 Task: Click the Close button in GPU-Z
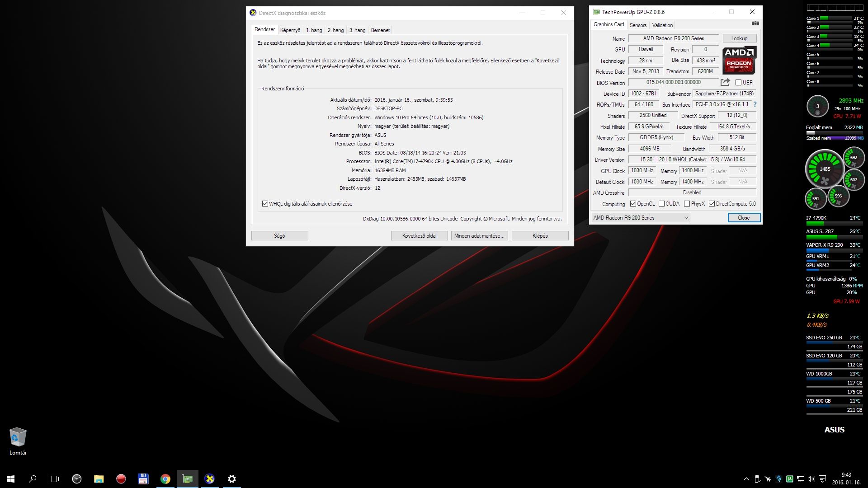pyautogui.click(x=744, y=218)
